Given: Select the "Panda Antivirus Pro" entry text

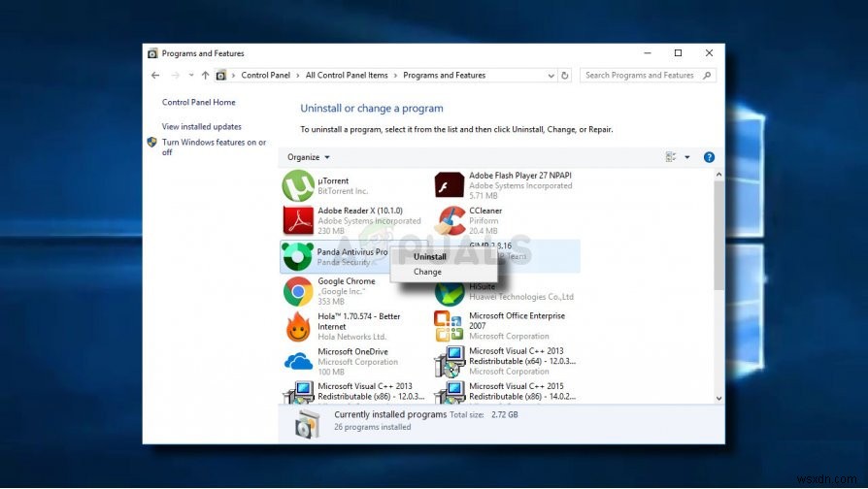Looking at the screenshot, I should (x=352, y=252).
